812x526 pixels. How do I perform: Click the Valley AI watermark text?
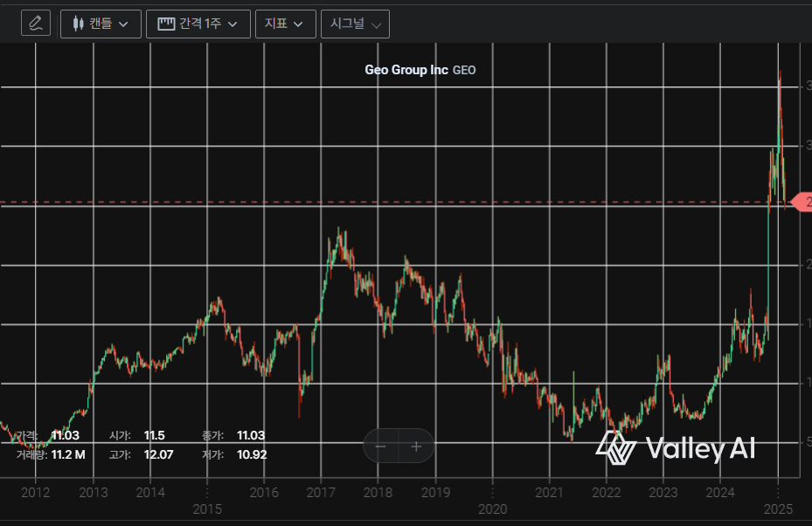pos(700,449)
